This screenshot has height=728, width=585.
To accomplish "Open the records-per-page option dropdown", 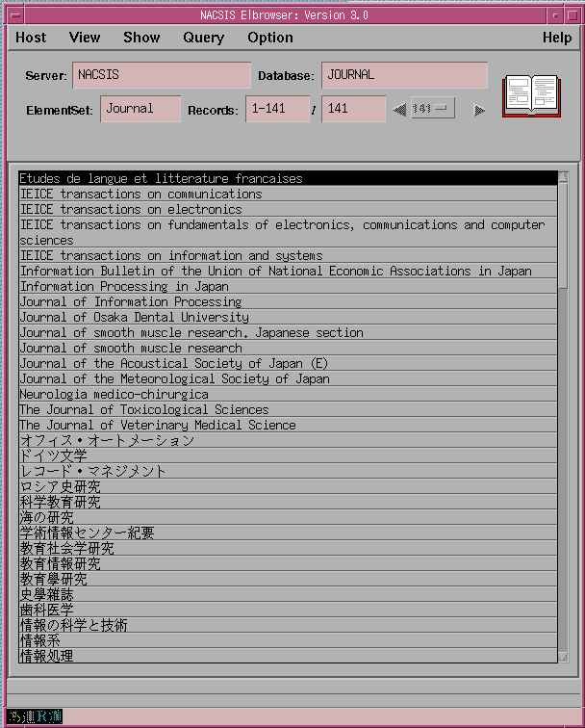I will [x=432, y=108].
